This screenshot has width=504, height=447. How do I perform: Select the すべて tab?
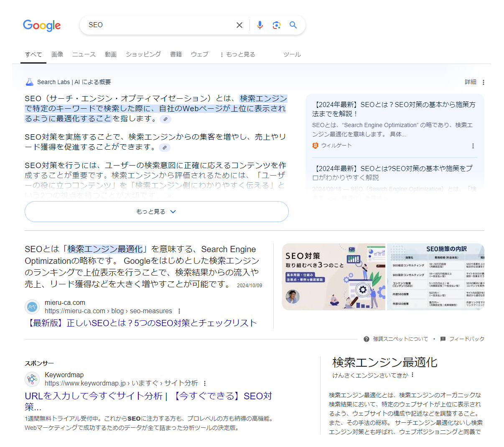[x=33, y=54]
